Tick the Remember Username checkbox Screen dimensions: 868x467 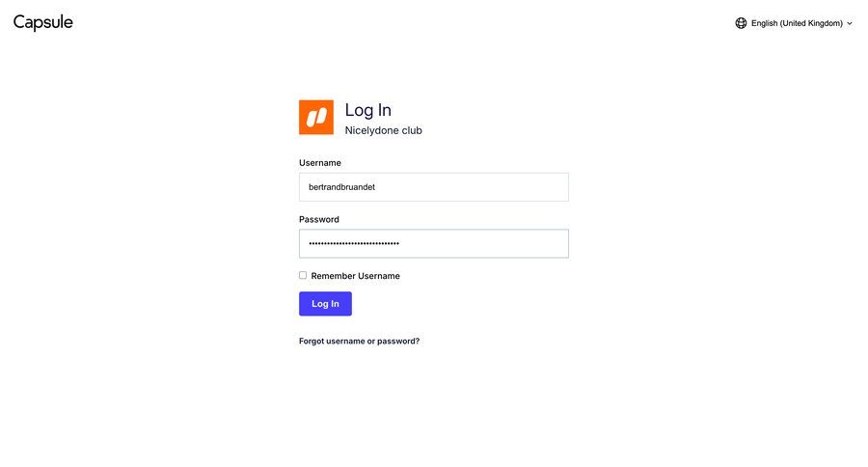303,275
